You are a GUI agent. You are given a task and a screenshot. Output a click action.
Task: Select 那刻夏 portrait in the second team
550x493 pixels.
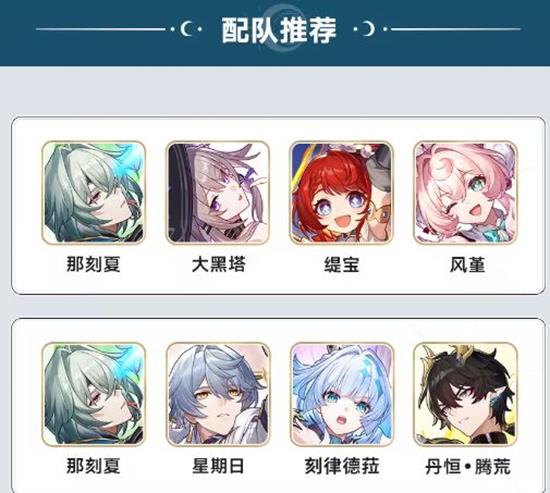click(x=93, y=394)
